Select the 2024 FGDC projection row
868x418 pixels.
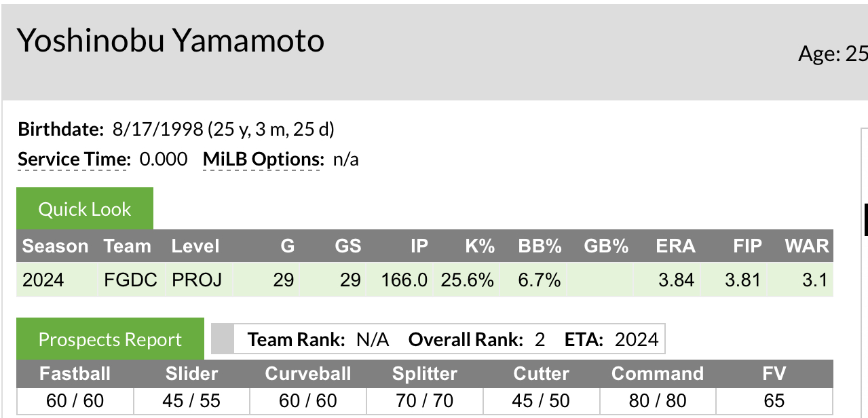(x=425, y=280)
